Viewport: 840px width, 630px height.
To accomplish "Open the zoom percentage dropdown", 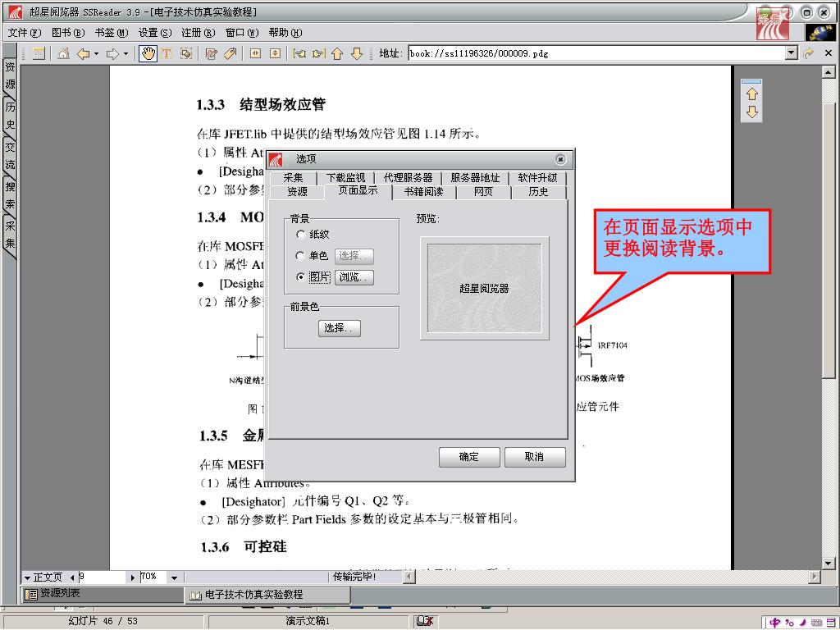I will [174, 578].
